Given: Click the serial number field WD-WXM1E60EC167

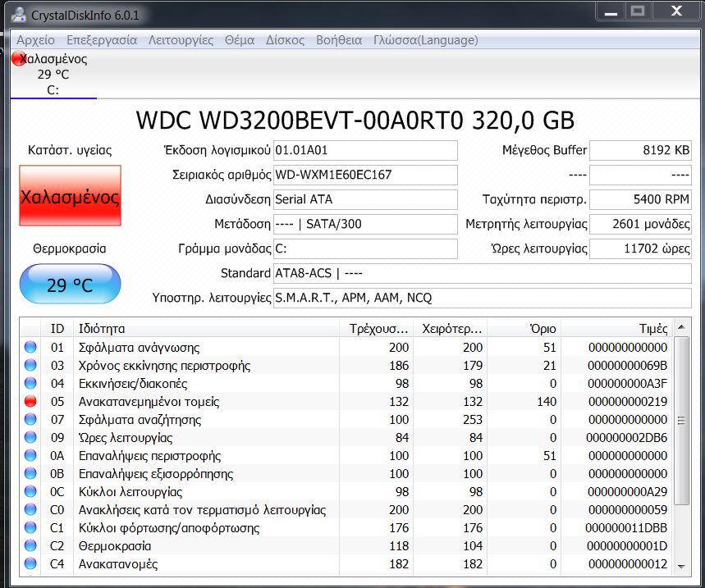Looking at the screenshot, I should pyautogui.click(x=364, y=175).
